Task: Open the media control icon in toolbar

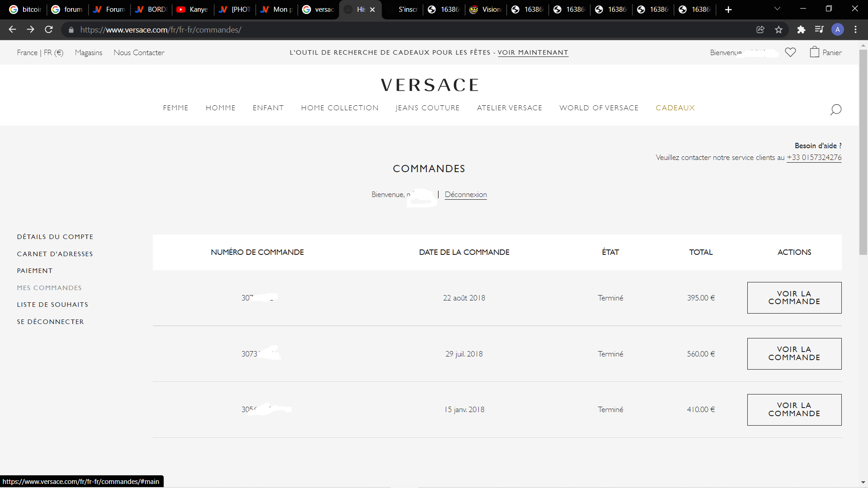Action: [819, 29]
